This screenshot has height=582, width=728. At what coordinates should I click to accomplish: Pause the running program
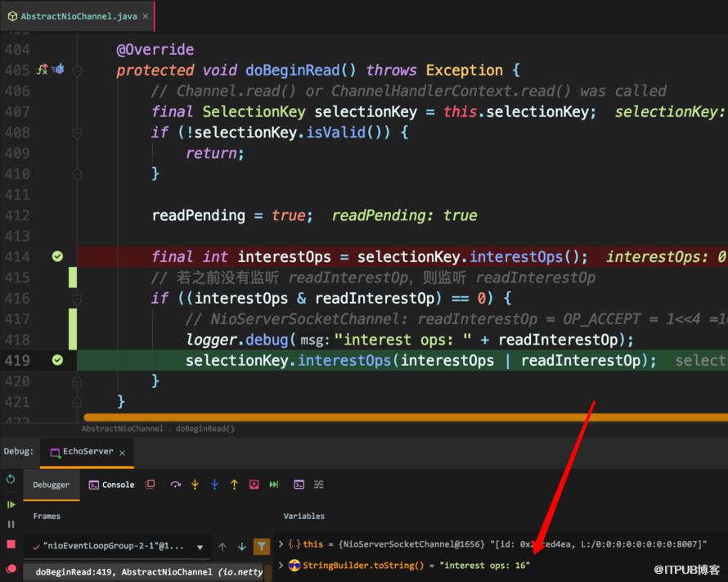point(11,525)
